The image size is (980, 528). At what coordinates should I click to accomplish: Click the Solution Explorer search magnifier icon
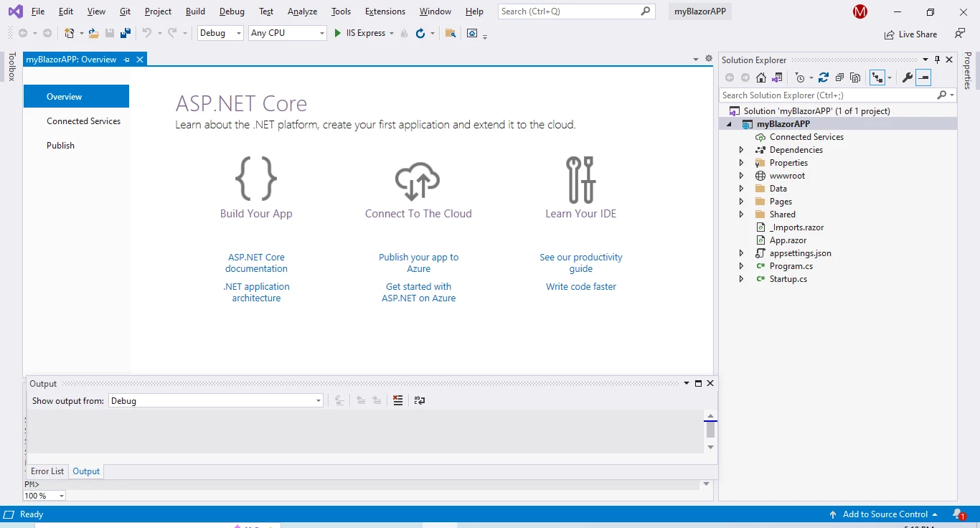click(x=942, y=95)
